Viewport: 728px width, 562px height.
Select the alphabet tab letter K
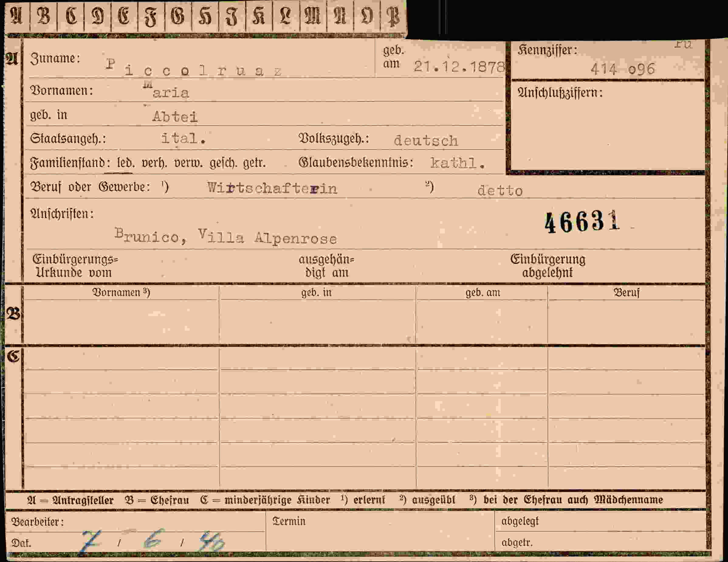[259, 16]
